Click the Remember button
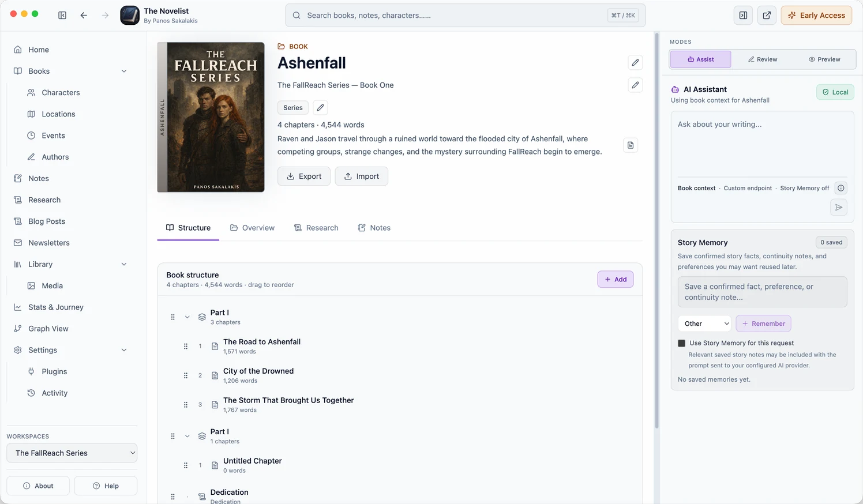The image size is (863, 504). (x=763, y=324)
